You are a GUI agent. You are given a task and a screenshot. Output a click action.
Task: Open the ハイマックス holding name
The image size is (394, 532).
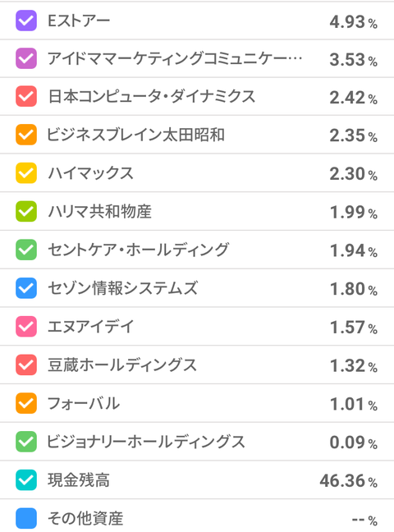90,173
